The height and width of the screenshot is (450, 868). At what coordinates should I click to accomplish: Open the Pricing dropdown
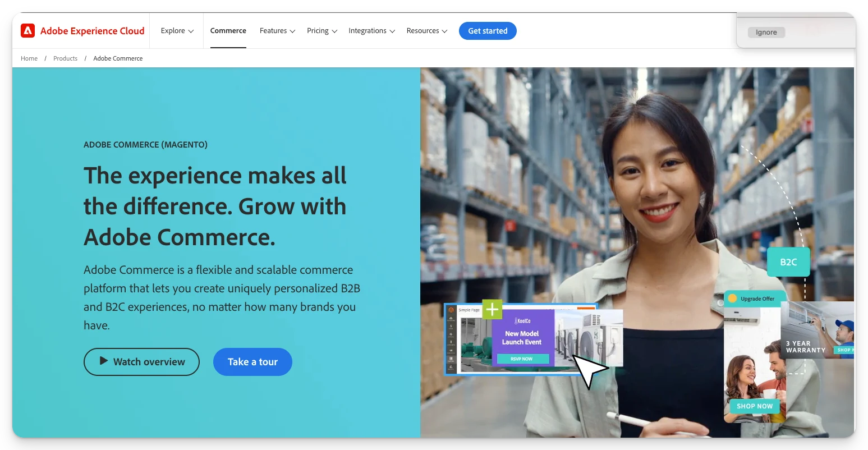(x=322, y=31)
